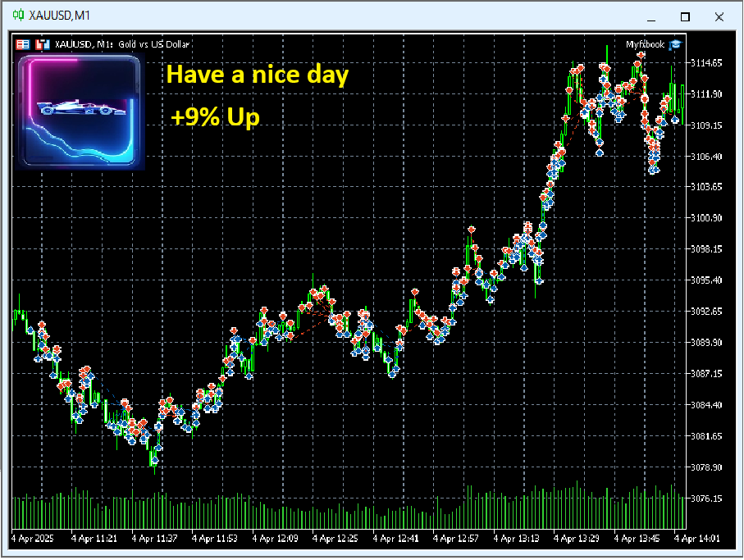This screenshot has height=560, width=744.
Task: Click the 'Have a nice day' text
Action: (x=258, y=75)
